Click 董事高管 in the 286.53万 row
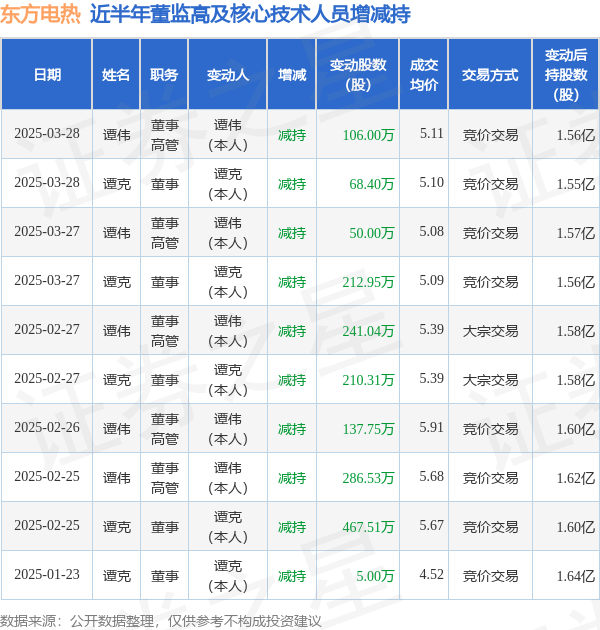 [165, 478]
